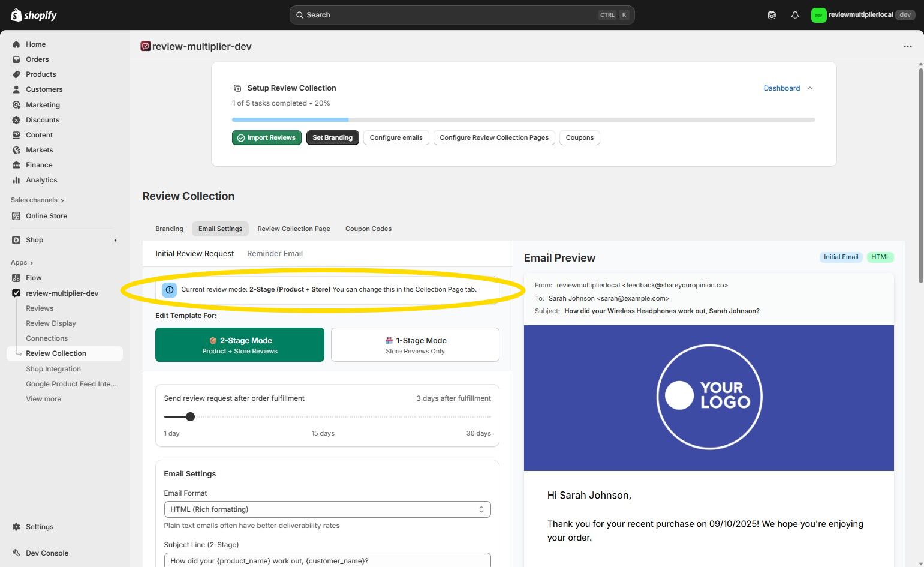The image size is (924, 567).
Task: Click the Marketing icon in sidebar
Action: coord(16,105)
